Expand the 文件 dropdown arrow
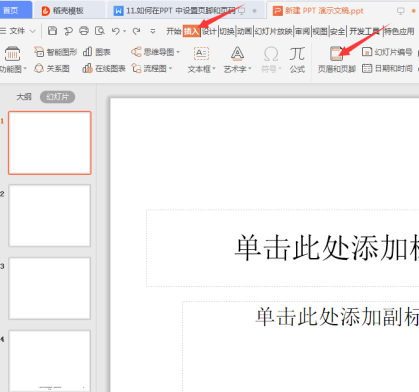This screenshot has height=392, width=419. point(33,31)
